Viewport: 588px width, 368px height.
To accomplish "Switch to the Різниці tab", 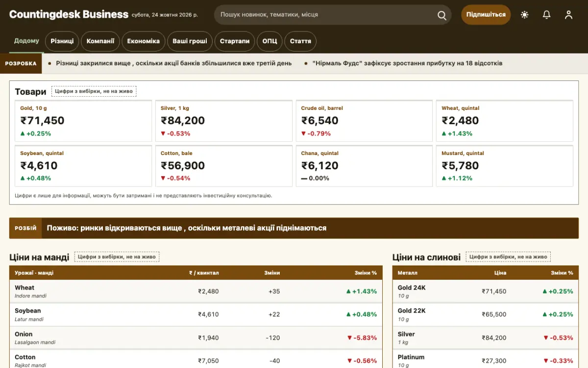I will coord(62,41).
